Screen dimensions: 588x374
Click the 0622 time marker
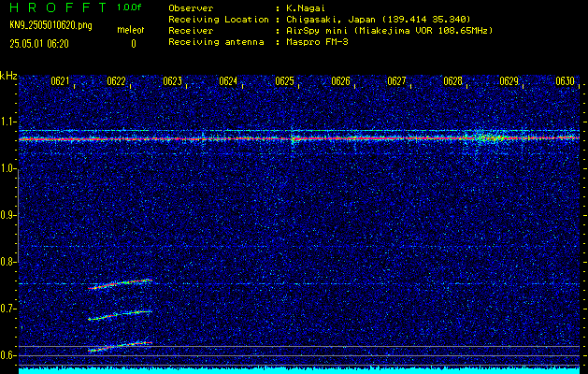(116, 81)
